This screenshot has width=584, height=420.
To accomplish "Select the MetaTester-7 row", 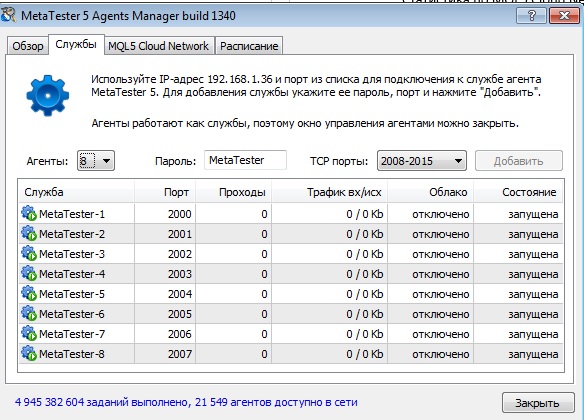I will [x=291, y=334].
